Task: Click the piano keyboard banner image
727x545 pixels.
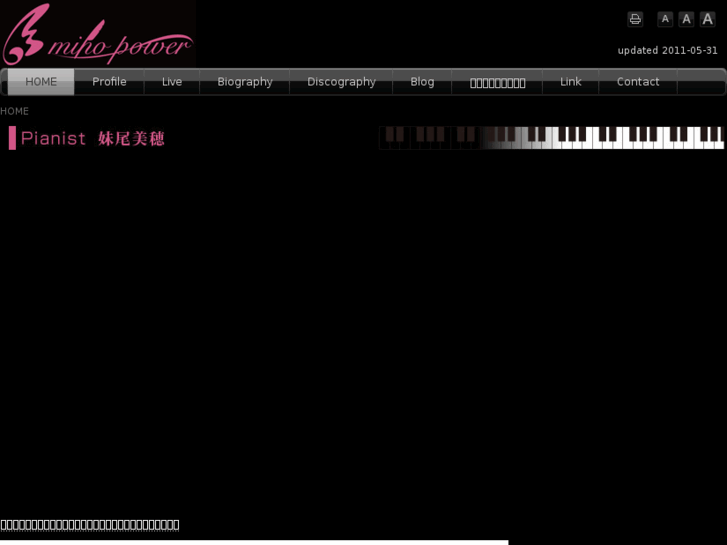Action: [551, 138]
